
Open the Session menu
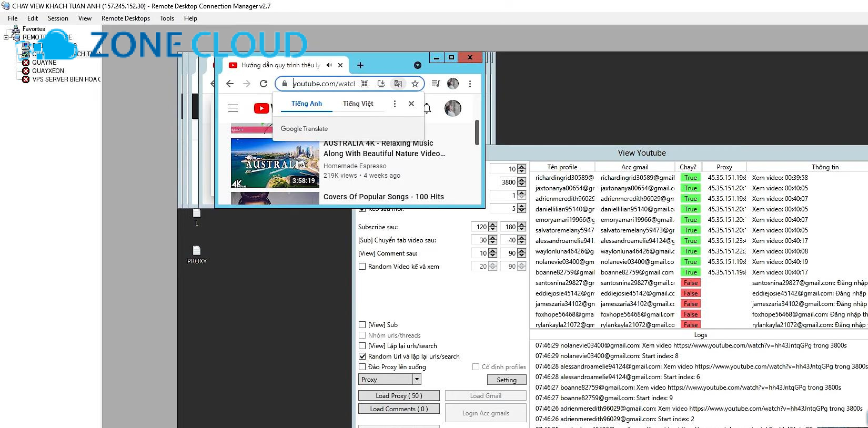click(58, 18)
